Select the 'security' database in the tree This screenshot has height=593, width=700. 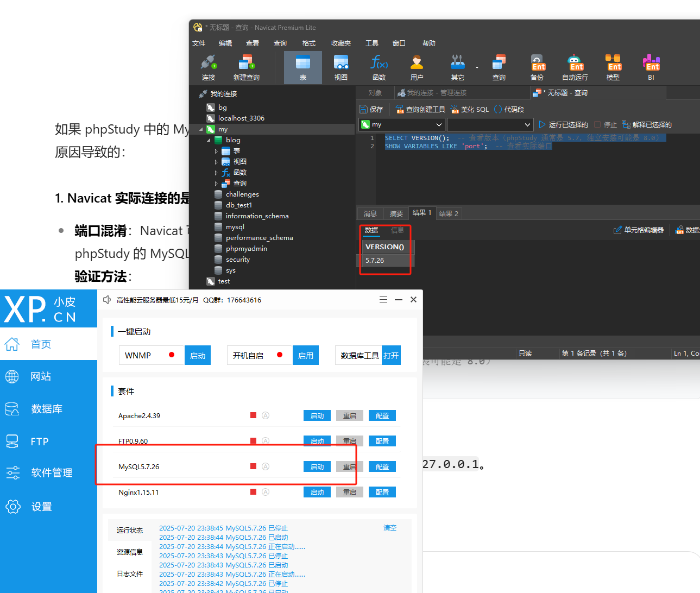(238, 260)
